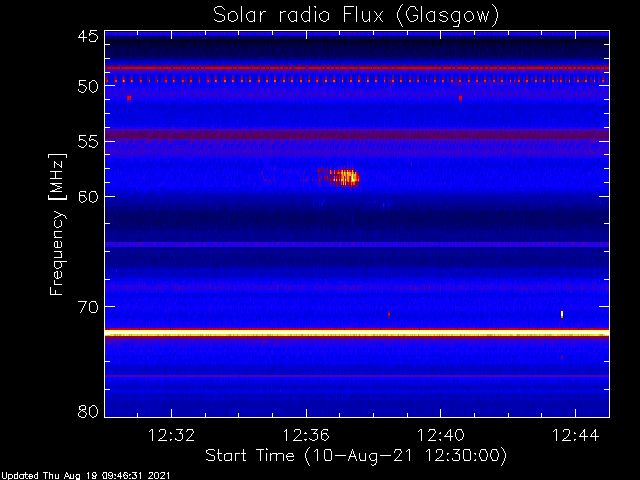Click the '60' frequency tick label

point(88,197)
